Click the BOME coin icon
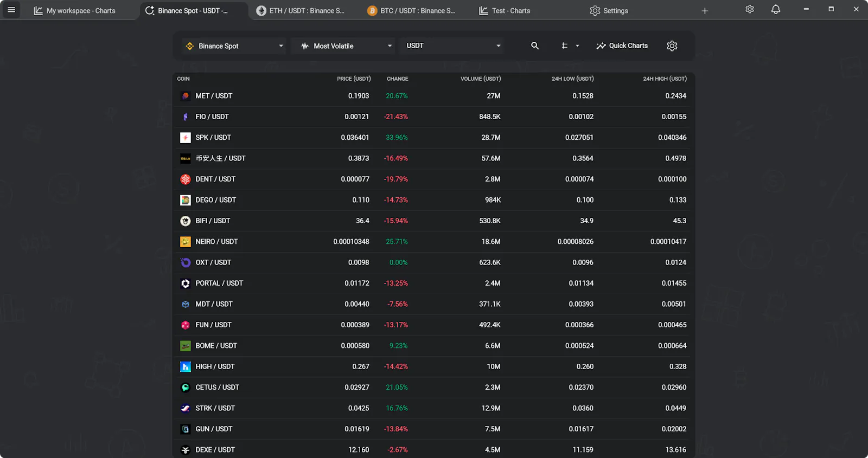 click(x=186, y=346)
